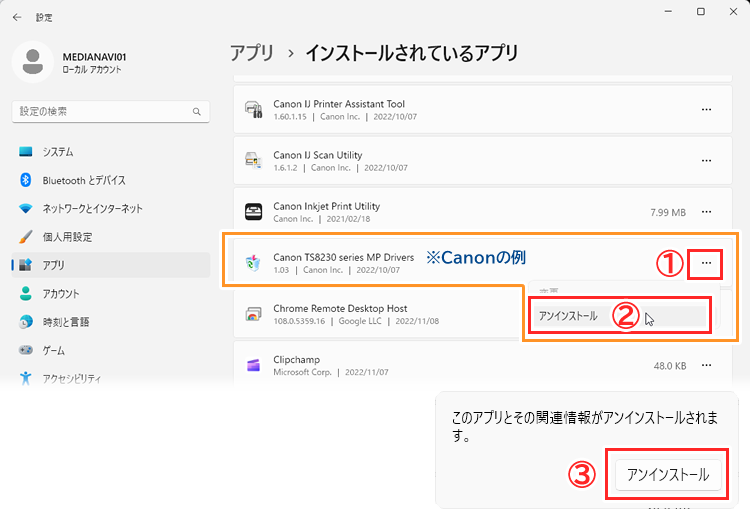Confirm with the アンインストール button in dialog
Viewport: 750px width, 516px height.
click(x=668, y=475)
